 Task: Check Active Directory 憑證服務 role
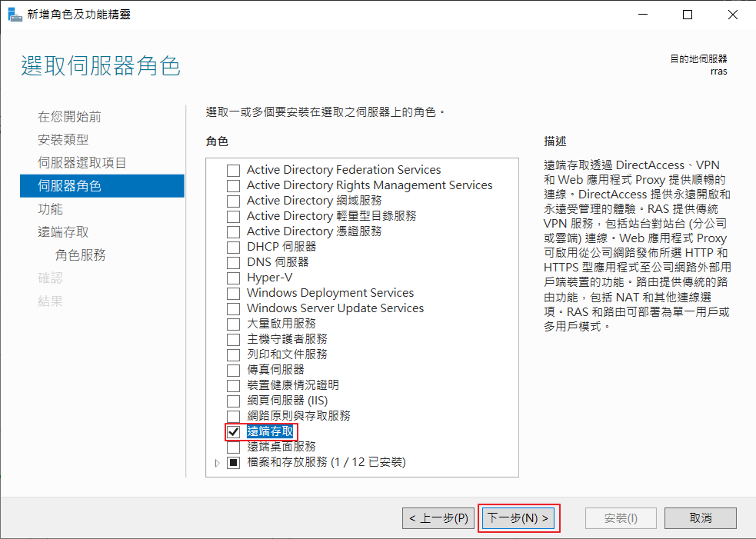coord(233,232)
